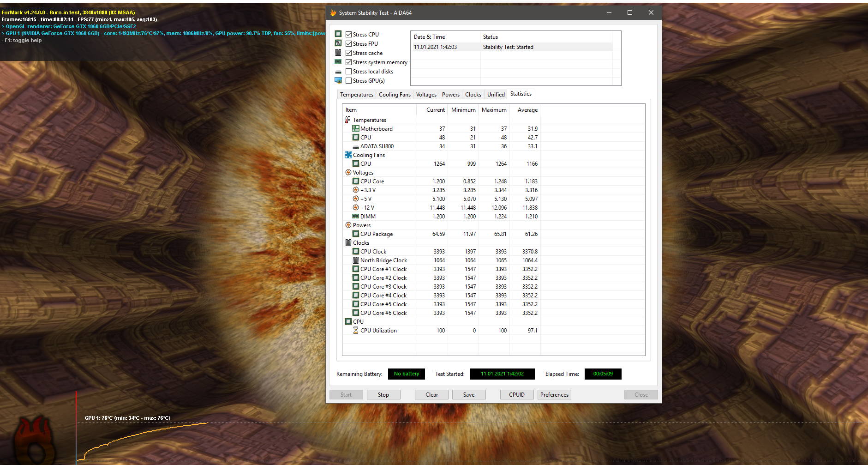
Task: Click the CPU chip icon beside Stress CPU
Action: (x=338, y=34)
